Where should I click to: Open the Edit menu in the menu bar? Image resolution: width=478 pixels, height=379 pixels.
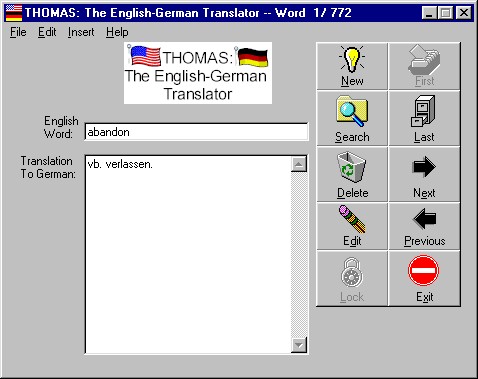click(47, 32)
